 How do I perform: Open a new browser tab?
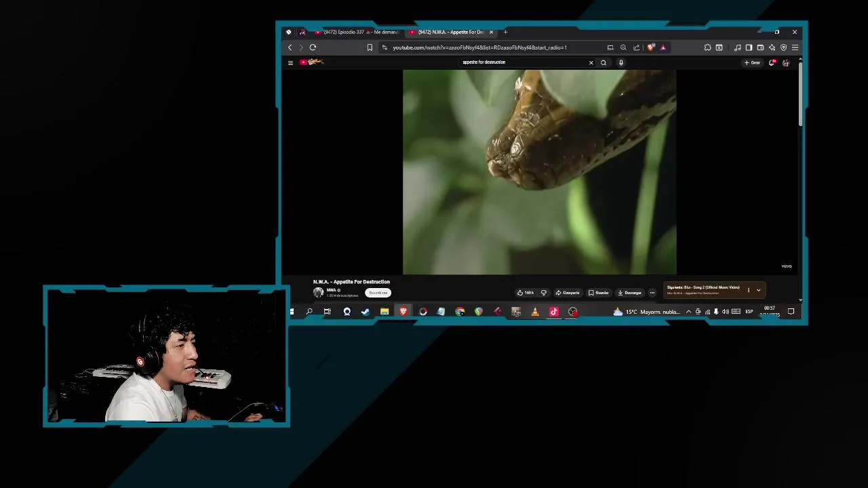coord(505,32)
